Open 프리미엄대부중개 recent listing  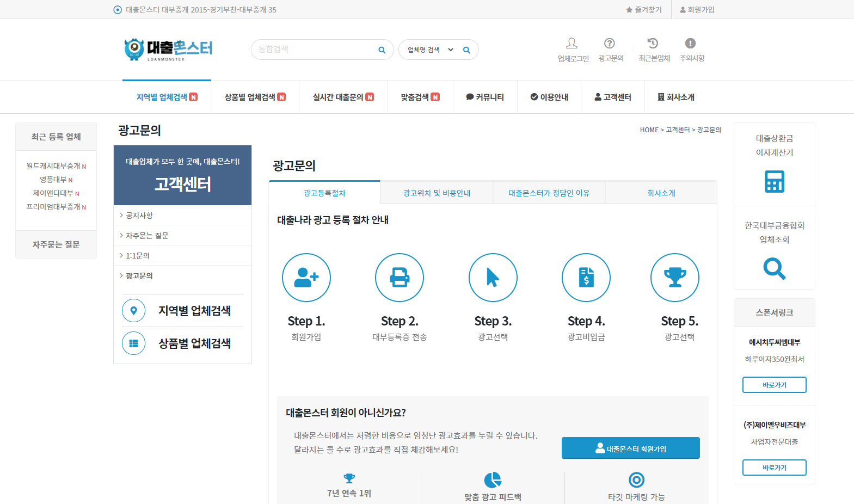coord(56,207)
